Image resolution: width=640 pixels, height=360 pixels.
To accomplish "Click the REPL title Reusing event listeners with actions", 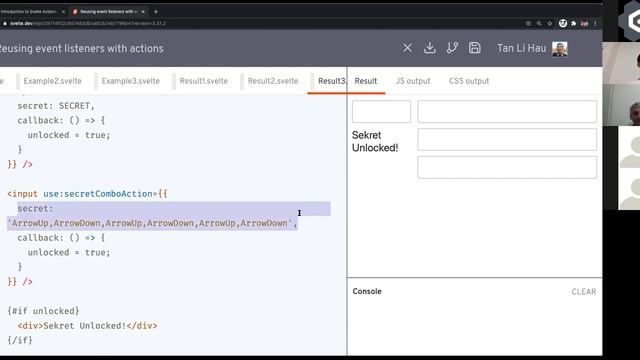I will point(82,49).
